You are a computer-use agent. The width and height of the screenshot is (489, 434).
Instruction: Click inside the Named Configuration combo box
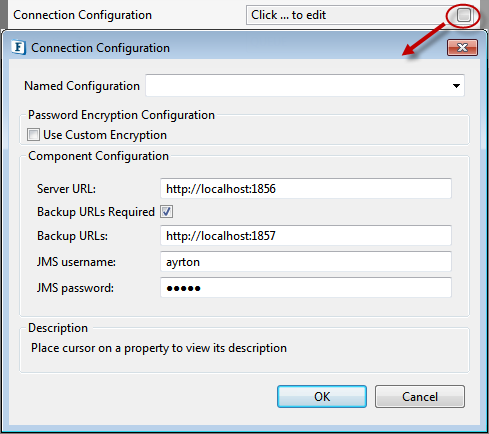pos(305,86)
